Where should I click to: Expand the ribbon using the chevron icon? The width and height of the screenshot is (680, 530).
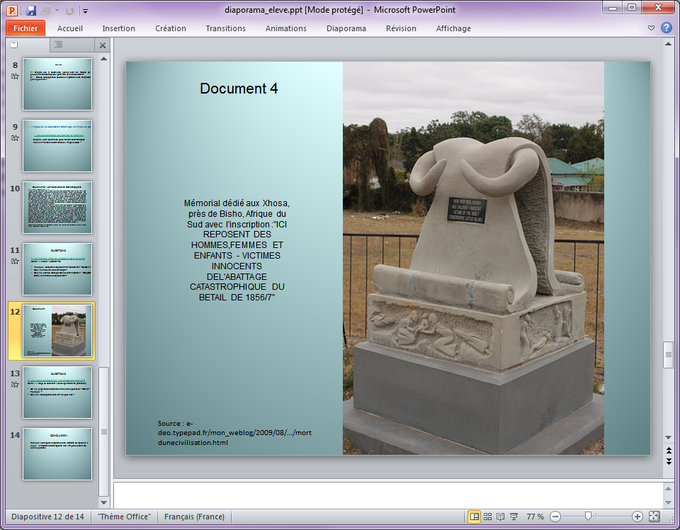coord(651,28)
